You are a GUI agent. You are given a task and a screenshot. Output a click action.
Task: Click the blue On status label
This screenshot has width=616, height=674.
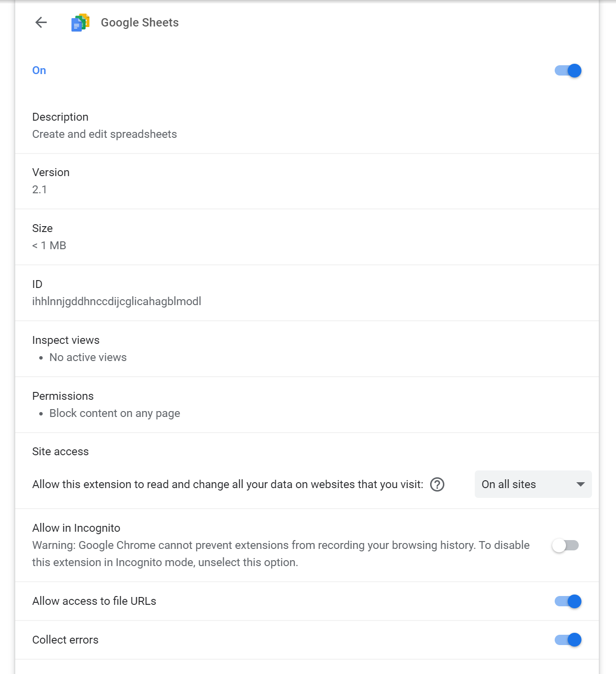click(39, 71)
